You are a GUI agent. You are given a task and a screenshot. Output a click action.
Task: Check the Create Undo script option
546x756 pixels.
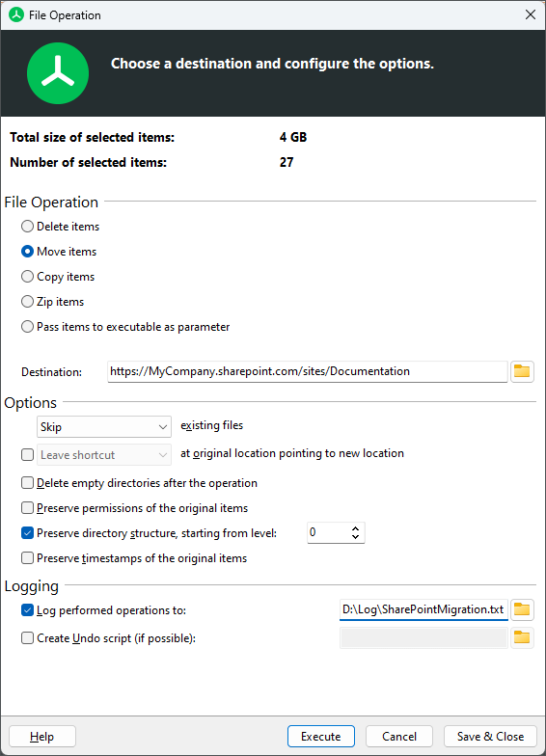point(27,638)
